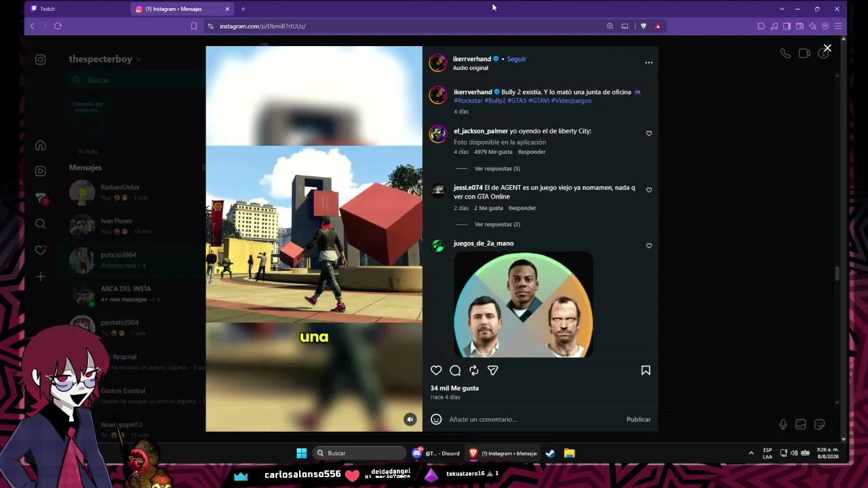Open File Explorer from the taskbar
The image size is (868, 488).
(x=570, y=453)
